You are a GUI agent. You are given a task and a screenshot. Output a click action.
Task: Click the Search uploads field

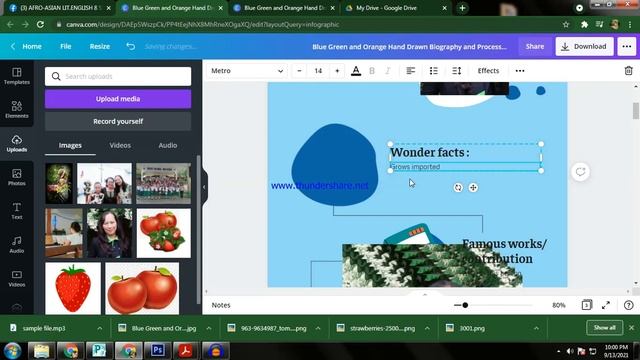click(118, 76)
